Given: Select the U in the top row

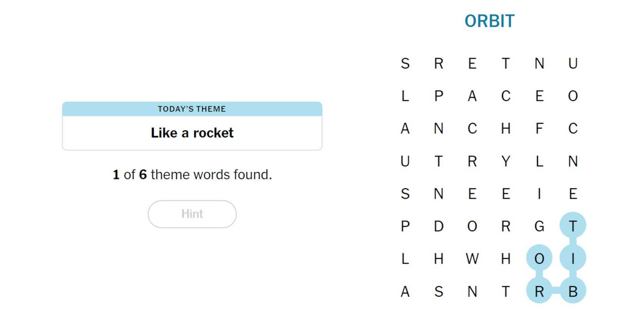Looking at the screenshot, I should [x=573, y=63].
